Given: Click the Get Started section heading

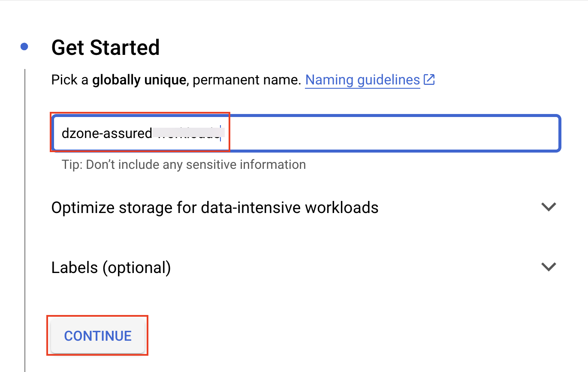Looking at the screenshot, I should [x=106, y=47].
